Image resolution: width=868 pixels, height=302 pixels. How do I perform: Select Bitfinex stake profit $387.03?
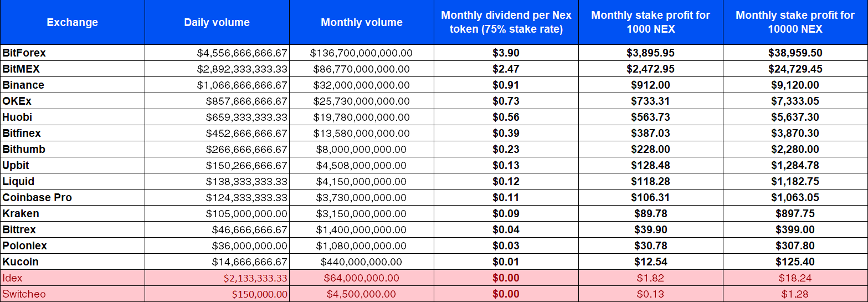click(651, 134)
